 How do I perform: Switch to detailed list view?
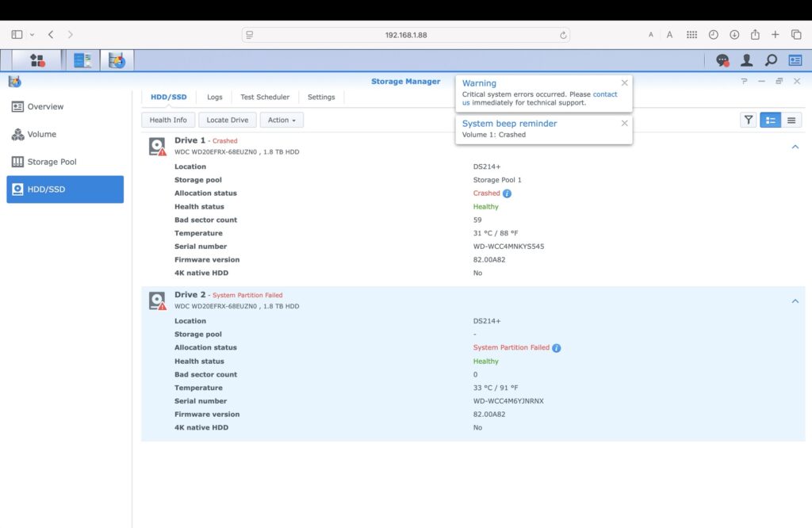tap(770, 120)
